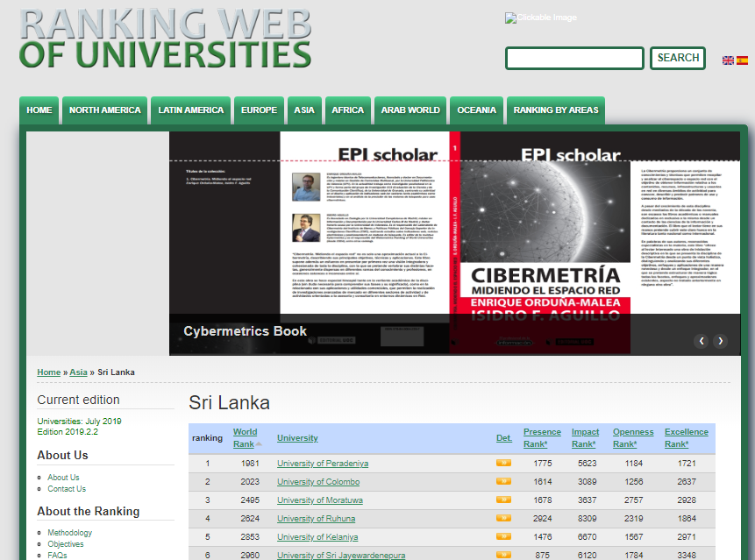Image resolution: width=755 pixels, height=560 pixels.
Task: Click impact rank value 3089
Action: (587, 482)
